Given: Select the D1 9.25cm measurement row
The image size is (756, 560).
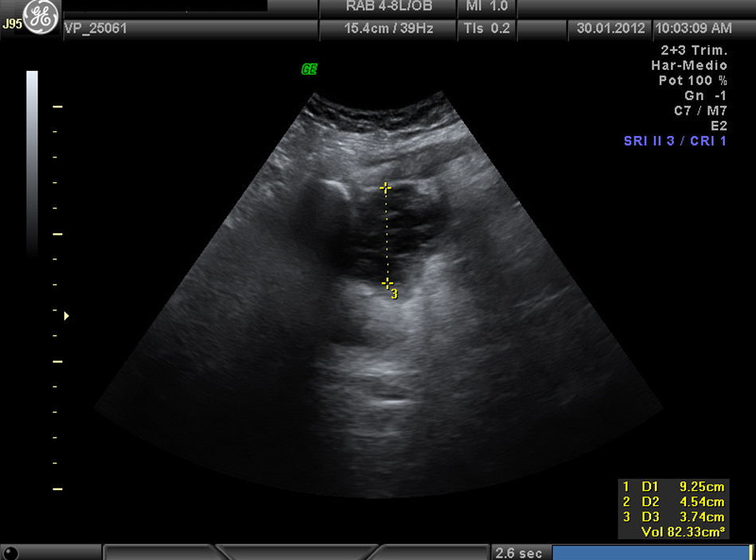Looking at the screenshot, I should (673, 487).
